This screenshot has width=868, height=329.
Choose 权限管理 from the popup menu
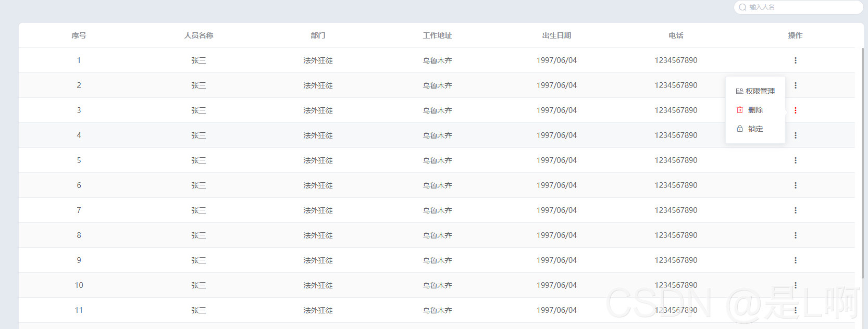click(755, 91)
